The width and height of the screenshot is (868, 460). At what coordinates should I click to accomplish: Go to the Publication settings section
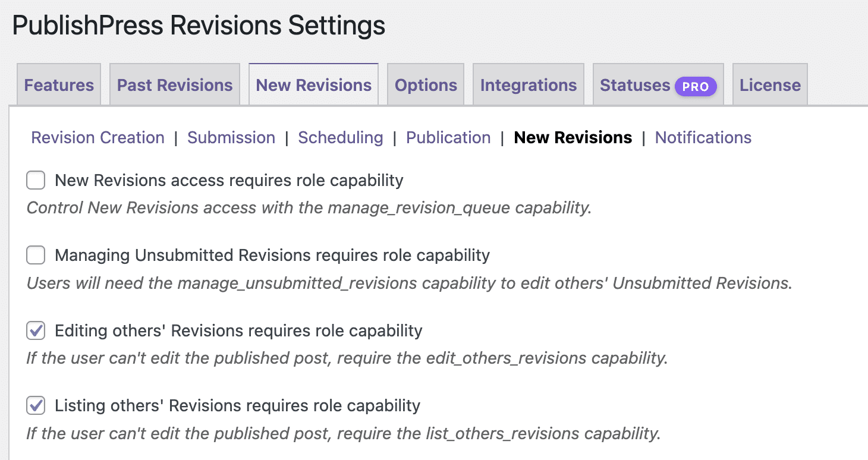click(x=448, y=137)
